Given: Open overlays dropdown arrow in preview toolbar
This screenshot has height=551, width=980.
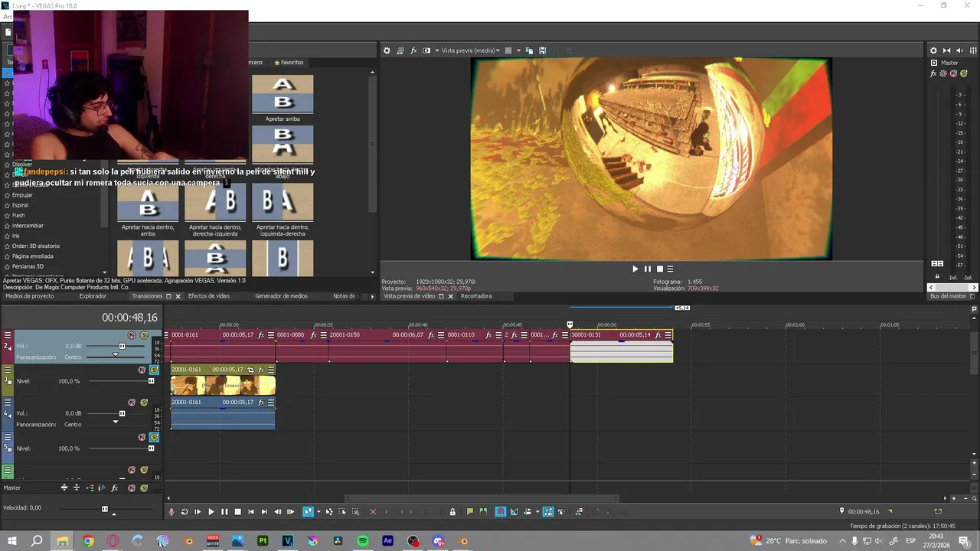Looking at the screenshot, I should (x=518, y=51).
